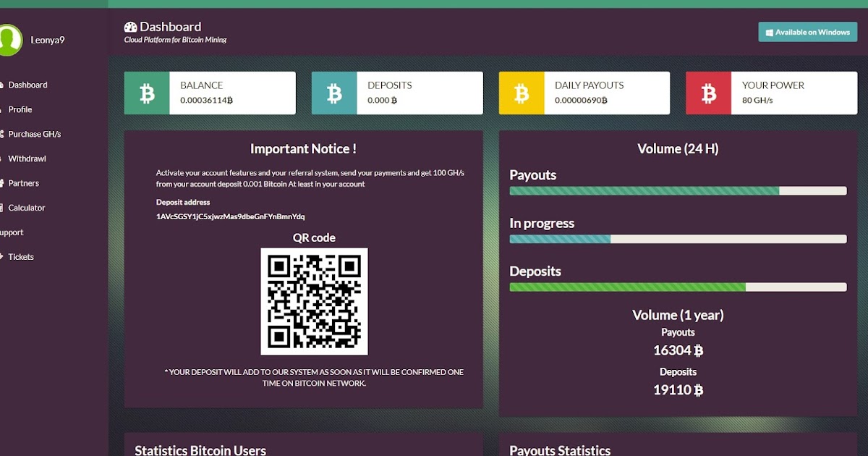Click the red Your Power Bitcoin icon
Screen dimensions: 868x456
[709, 93]
